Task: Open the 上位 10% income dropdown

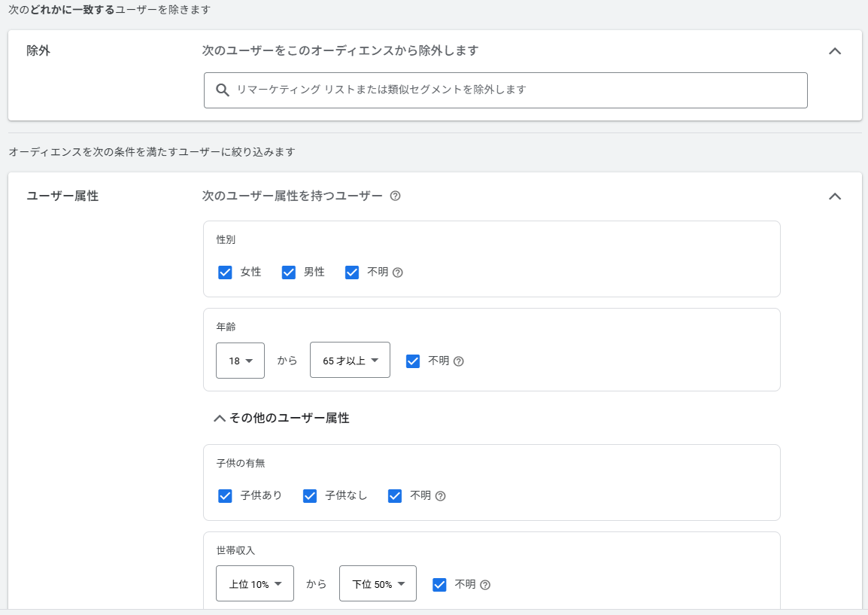Action: tap(254, 584)
